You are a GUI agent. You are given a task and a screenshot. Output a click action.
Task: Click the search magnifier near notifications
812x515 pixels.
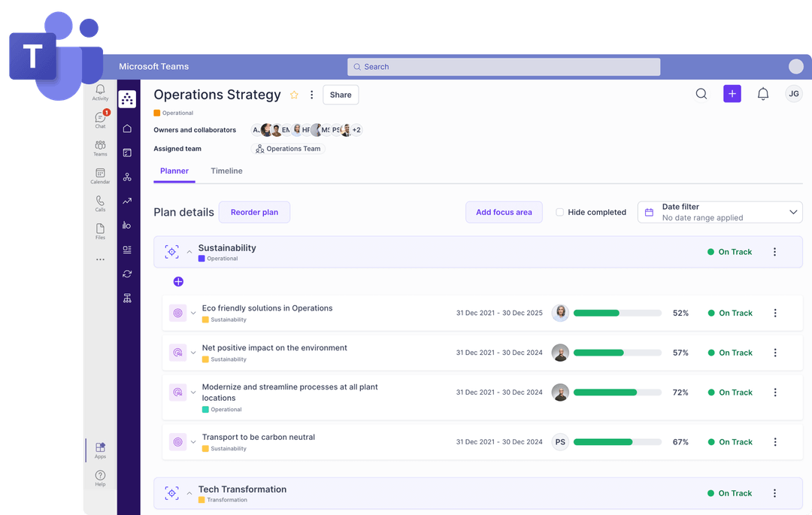click(x=701, y=93)
